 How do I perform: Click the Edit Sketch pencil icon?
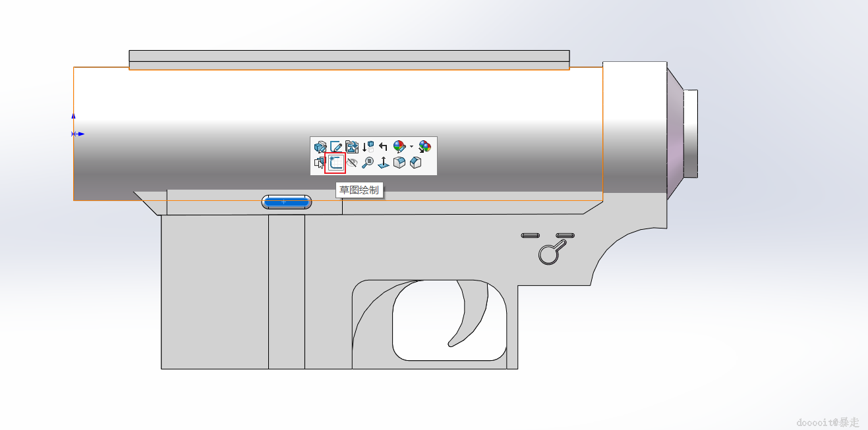[336, 146]
